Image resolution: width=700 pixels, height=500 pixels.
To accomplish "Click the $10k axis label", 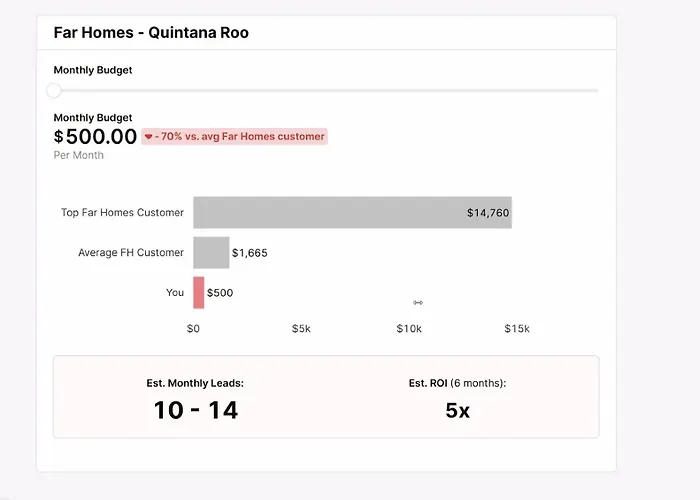I will click(409, 329).
